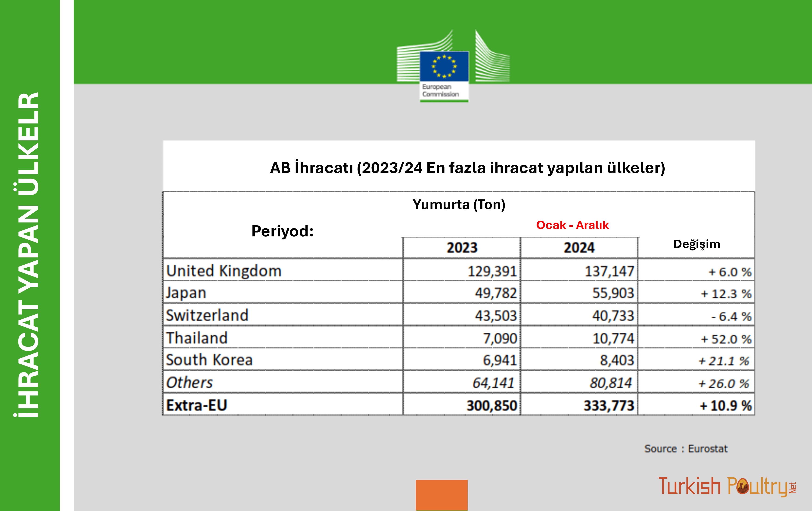
Task: Click Switzerland 2023 value '43,503'
Action: pyautogui.click(x=496, y=316)
